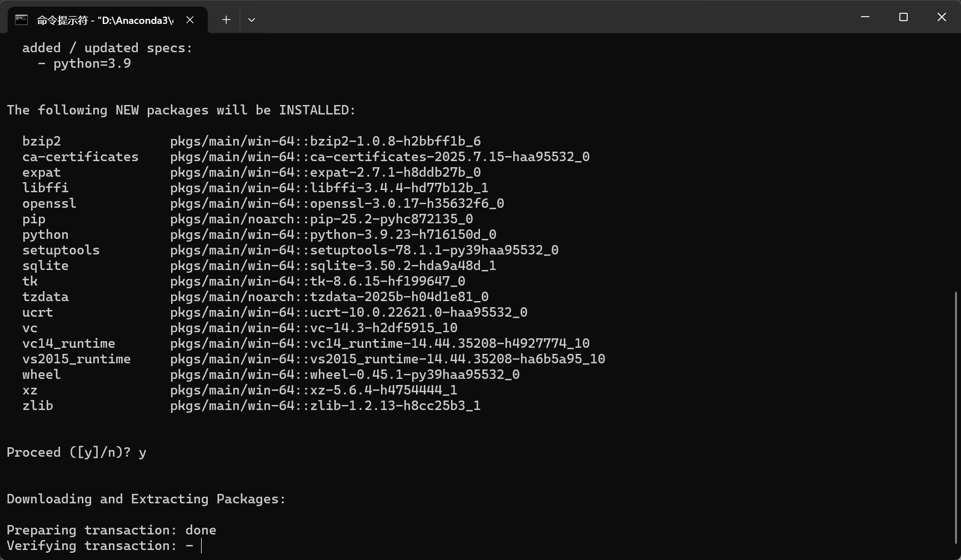
Task: Click the 'openssl' package name
Action: click(x=49, y=203)
